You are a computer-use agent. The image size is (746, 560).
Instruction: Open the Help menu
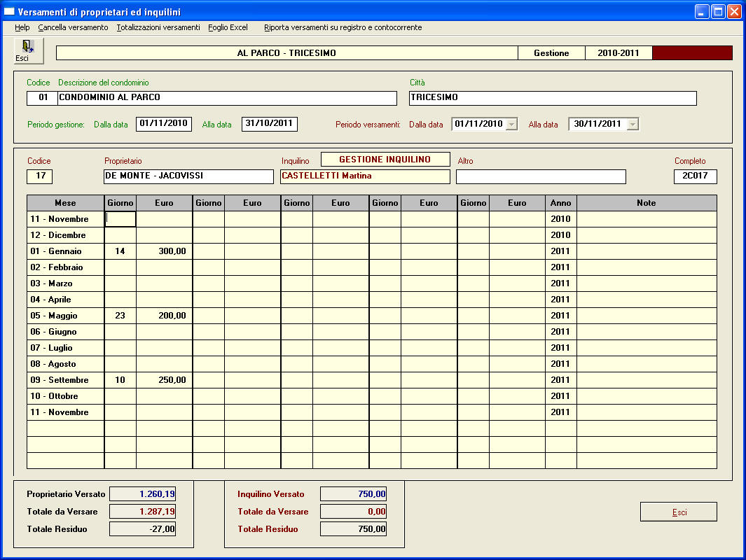point(22,27)
